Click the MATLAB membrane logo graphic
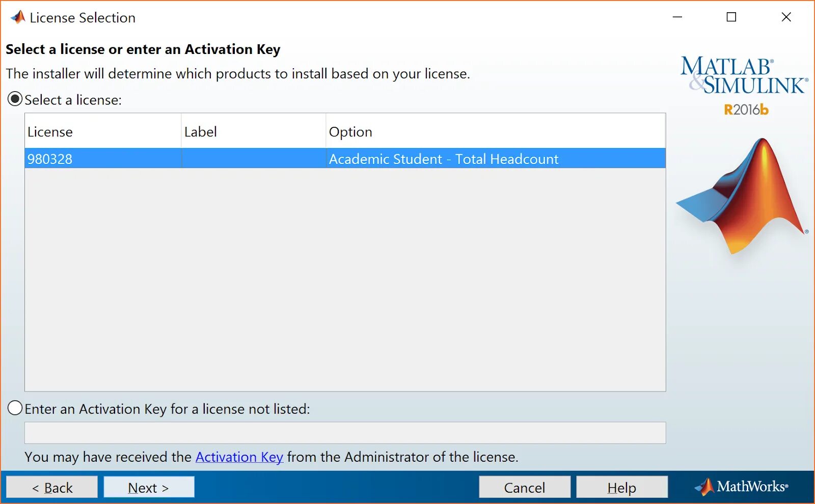The height and width of the screenshot is (504, 815). (x=742, y=196)
